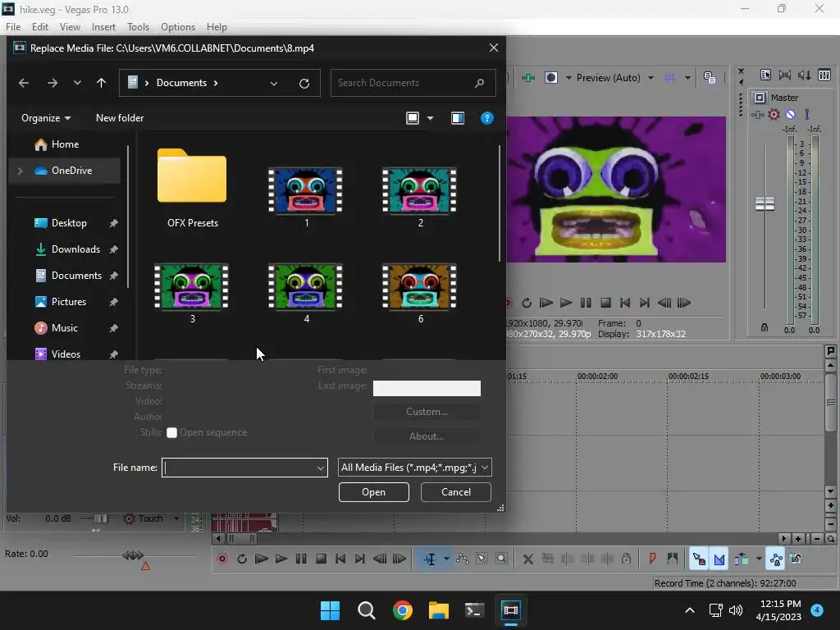Open Master FX button beside Master label
The height and width of the screenshot is (630, 840).
[x=757, y=114]
